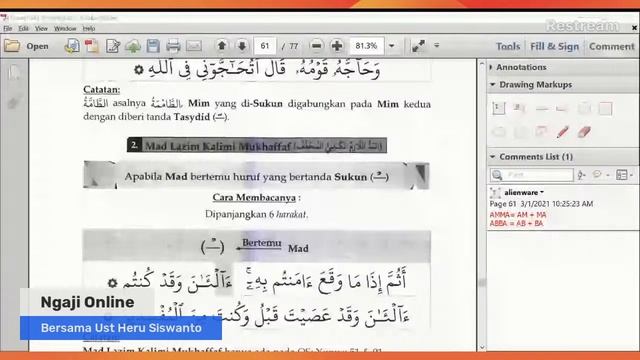Screen dimensions: 640x360
Task: Select the arrow drawing tool
Action: pyautogui.click(x=562, y=109)
